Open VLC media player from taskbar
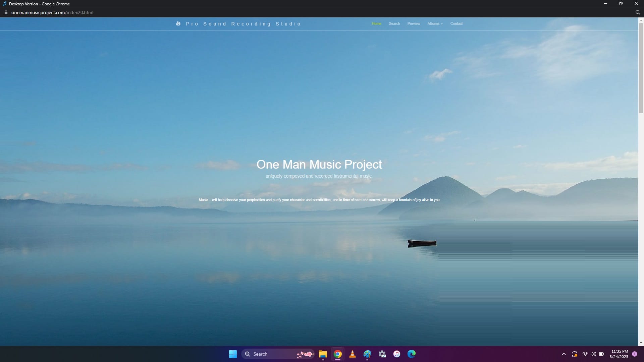Image resolution: width=644 pixels, height=362 pixels. [352, 354]
